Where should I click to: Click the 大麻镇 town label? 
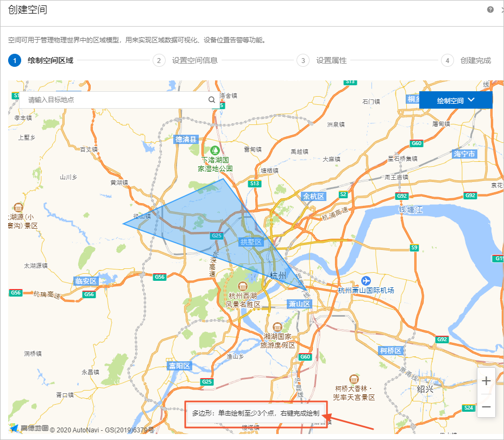(x=331, y=159)
